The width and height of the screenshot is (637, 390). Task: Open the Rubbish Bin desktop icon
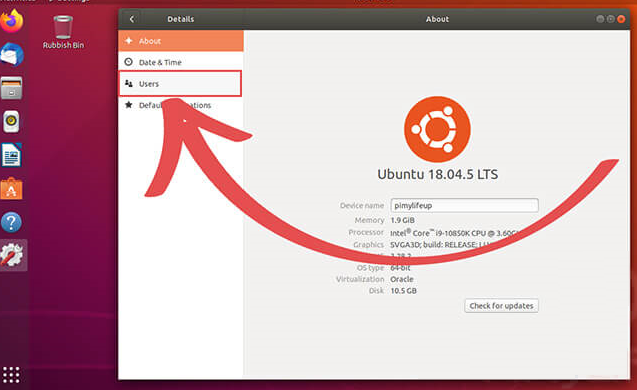(x=63, y=32)
